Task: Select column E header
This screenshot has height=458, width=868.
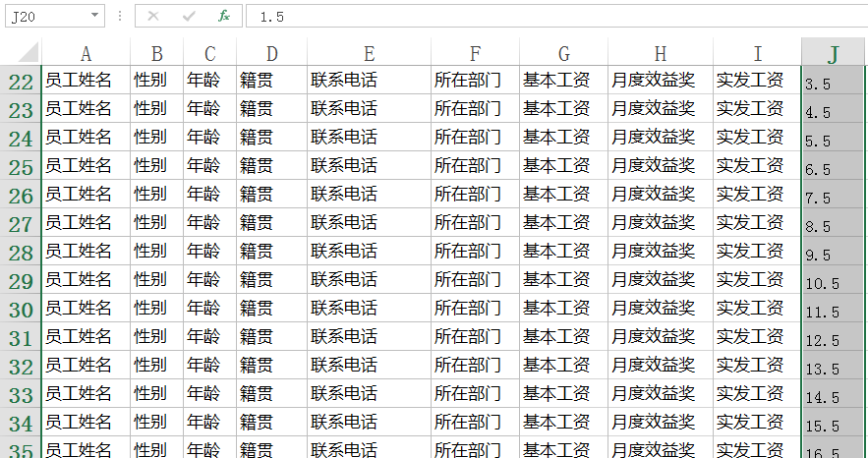Action: [370, 53]
